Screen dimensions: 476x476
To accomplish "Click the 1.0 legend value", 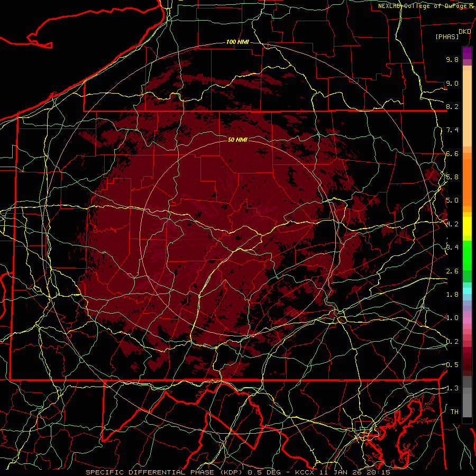I will (x=452, y=317).
